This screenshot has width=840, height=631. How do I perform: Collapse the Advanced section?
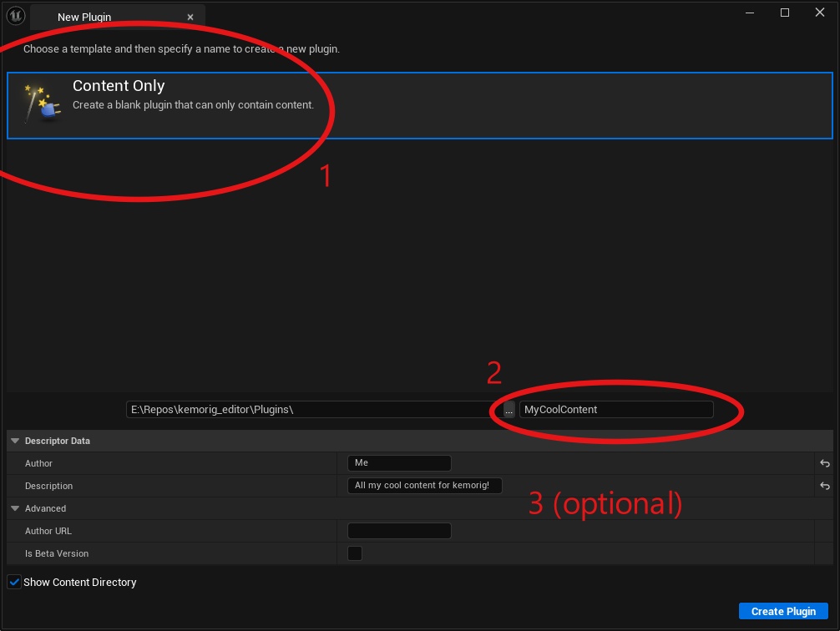coord(16,508)
